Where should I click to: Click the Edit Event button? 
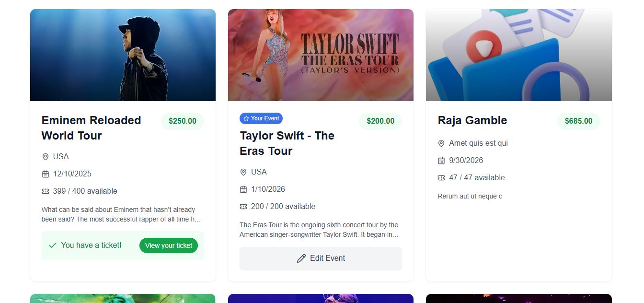click(x=321, y=258)
